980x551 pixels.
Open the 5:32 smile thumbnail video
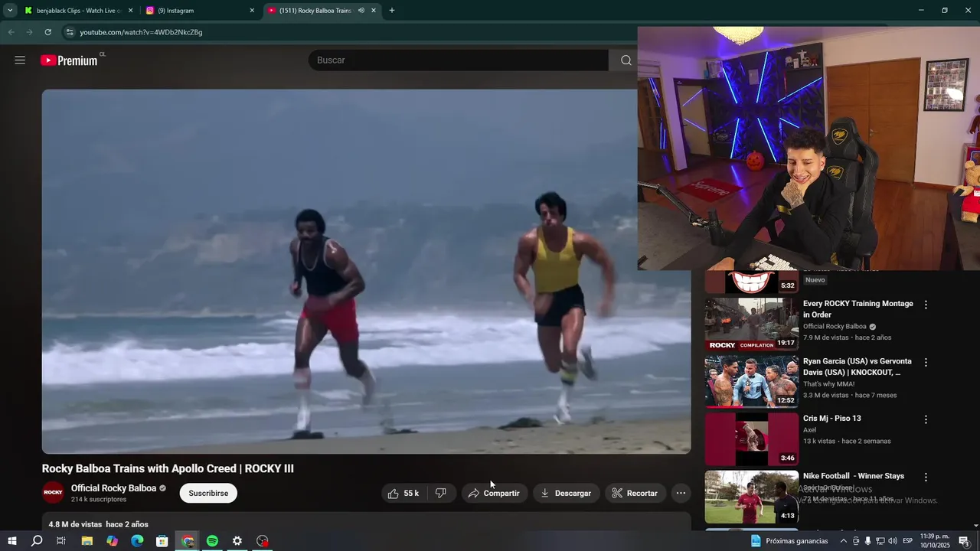point(751,282)
